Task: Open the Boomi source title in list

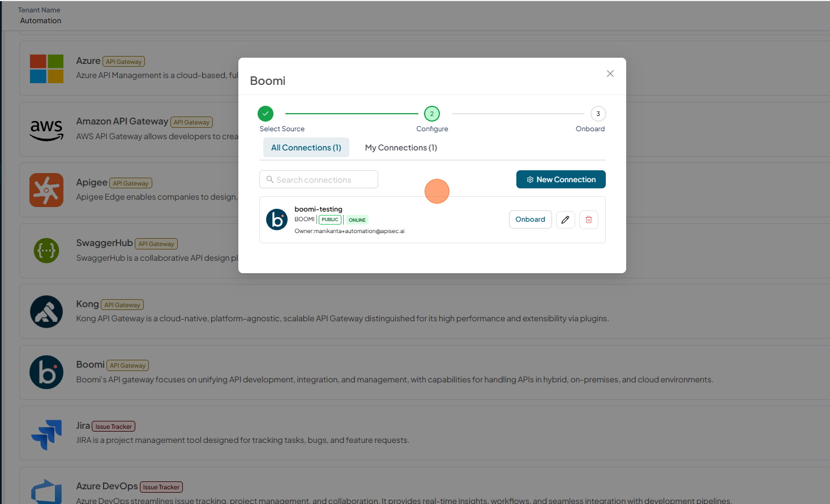Action: pos(91,365)
